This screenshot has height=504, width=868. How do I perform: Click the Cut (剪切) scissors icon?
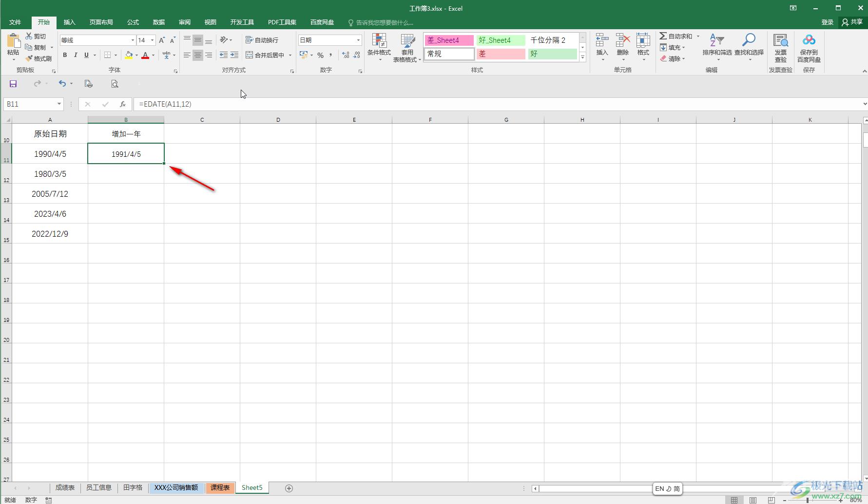29,36
